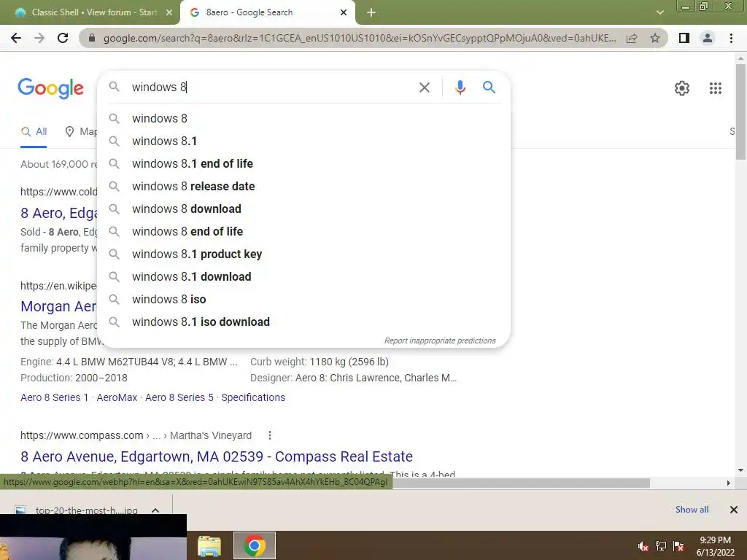Close the downloads bar
Viewport: 747px width, 560px height.
[x=734, y=510]
